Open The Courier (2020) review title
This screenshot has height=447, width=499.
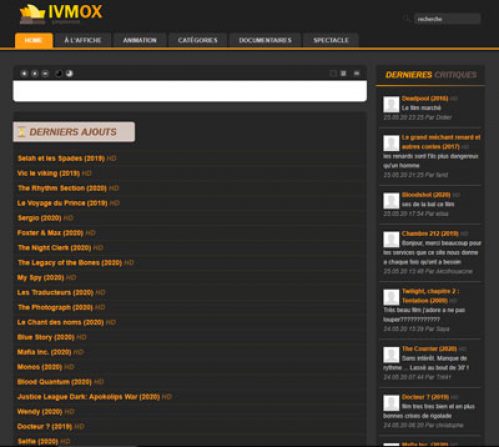429,349
